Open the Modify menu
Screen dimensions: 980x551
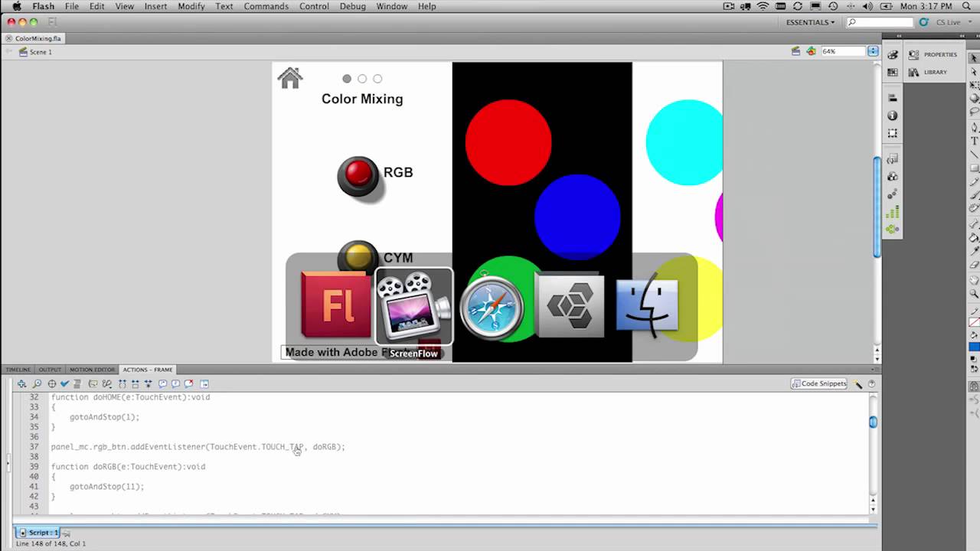pos(191,6)
